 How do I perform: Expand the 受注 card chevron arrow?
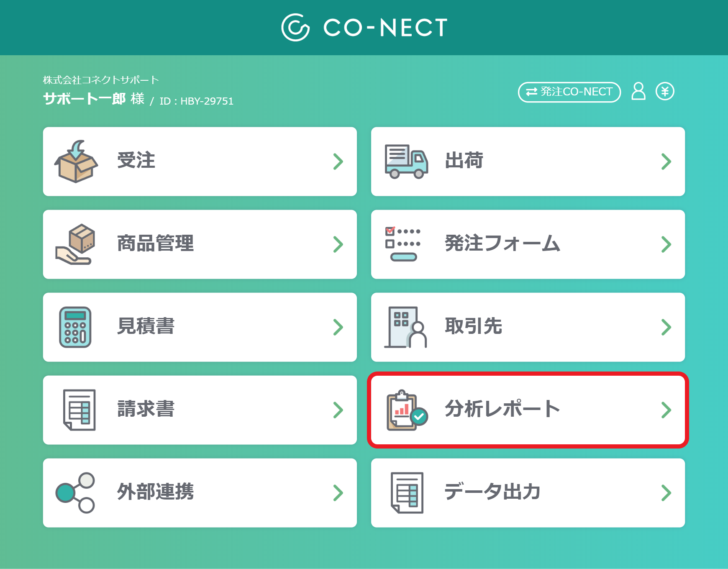pos(338,161)
